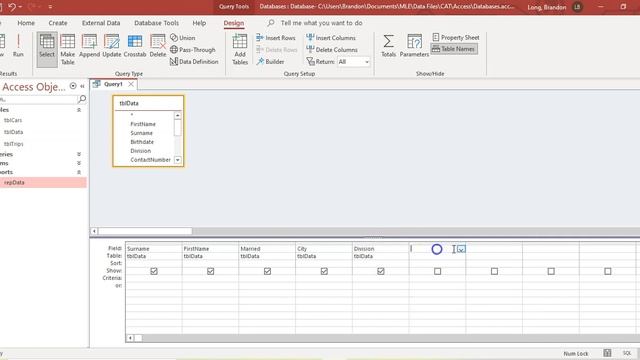Switch to SQL view in status bar

tap(627, 353)
